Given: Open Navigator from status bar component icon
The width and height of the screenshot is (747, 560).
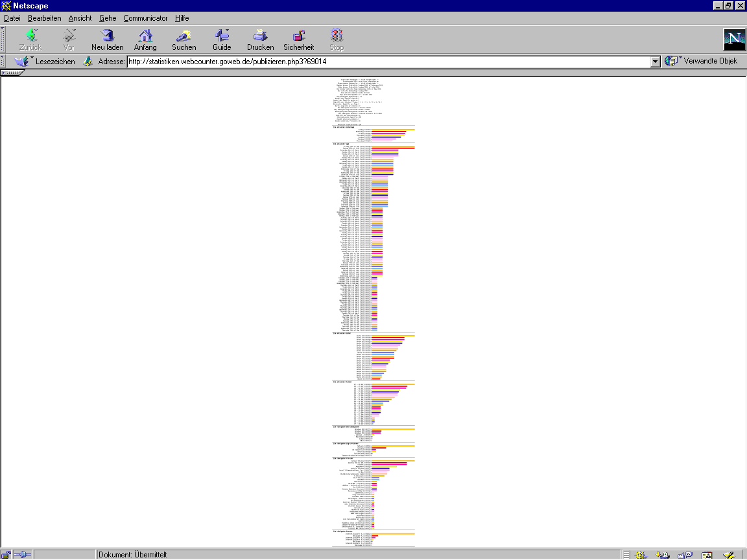Looking at the screenshot, I should 641,555.
